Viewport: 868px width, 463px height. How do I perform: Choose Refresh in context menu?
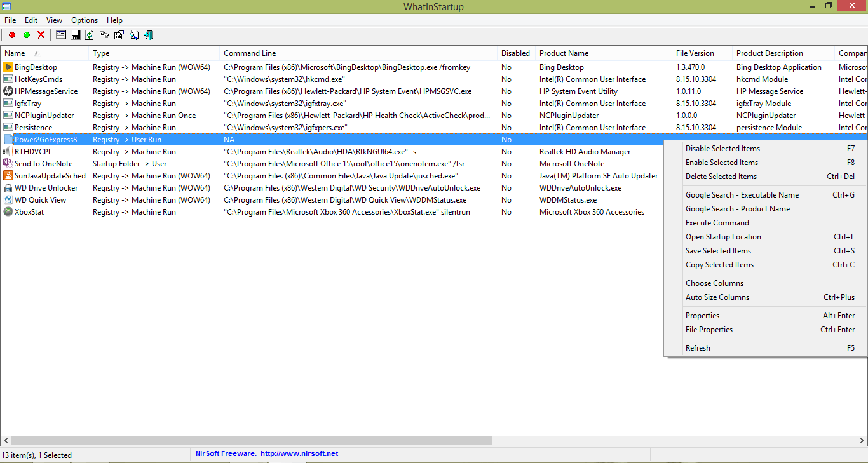[764, 348]
